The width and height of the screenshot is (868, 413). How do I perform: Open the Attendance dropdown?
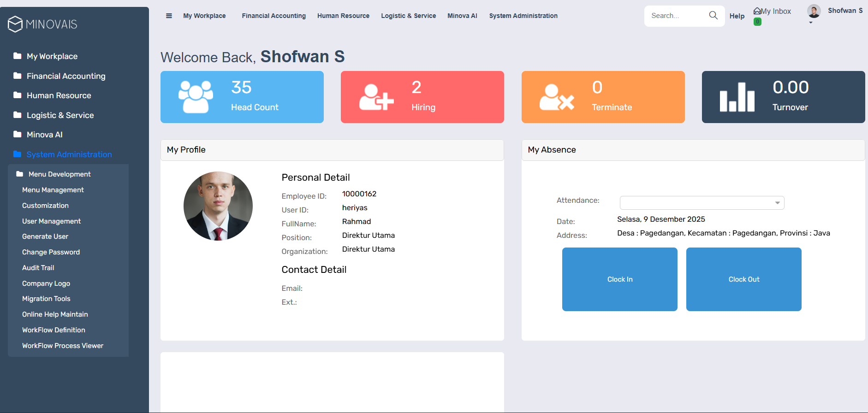702,203
